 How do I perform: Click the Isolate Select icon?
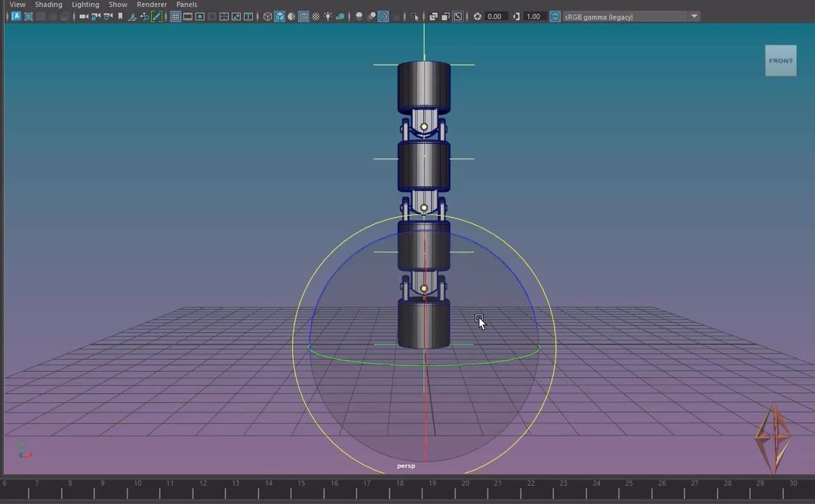pos(414,17)
